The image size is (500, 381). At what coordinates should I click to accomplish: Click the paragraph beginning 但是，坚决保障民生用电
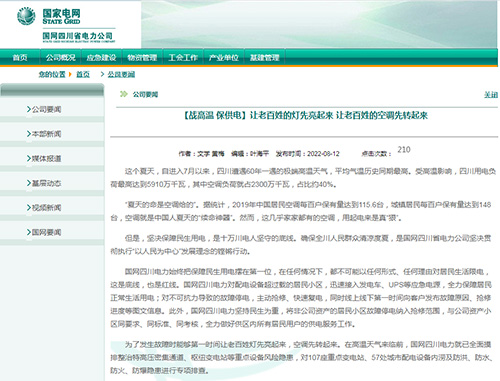tap(301, 245)
